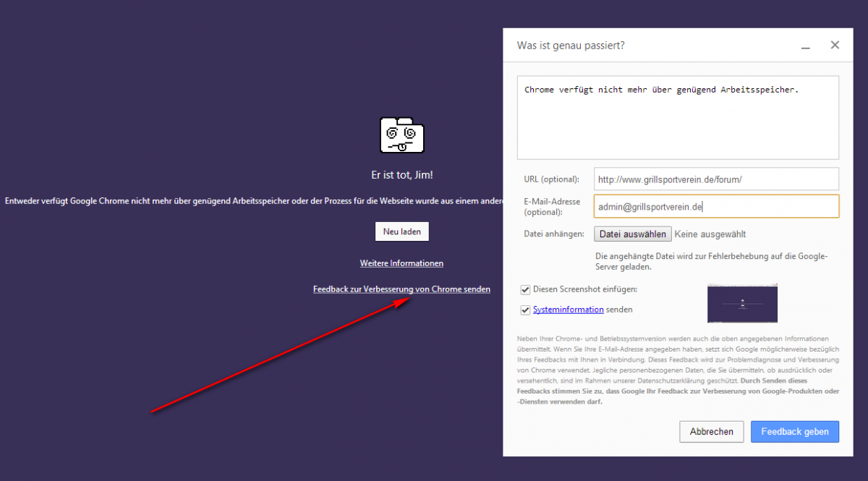Toggle the Systeminformation senden checkbox
This screenshot has height=481, width=868.
tap(526, 310)
